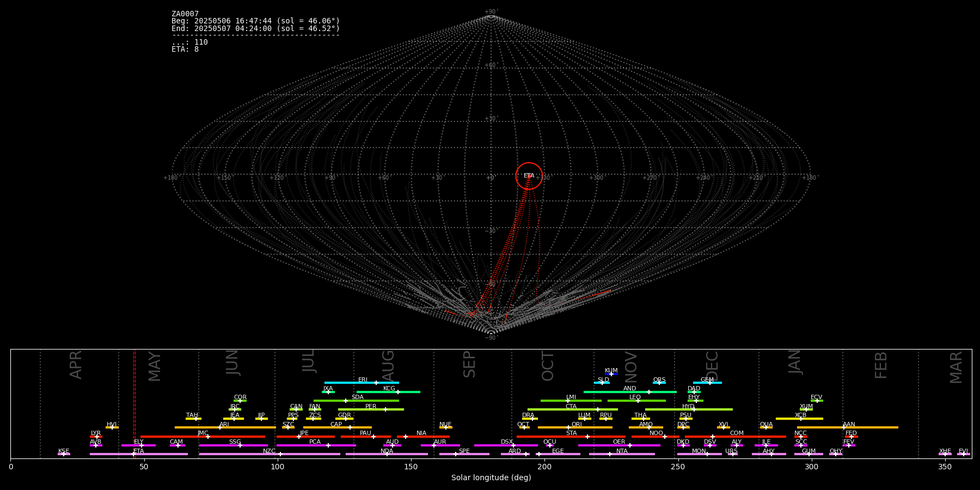
Task: Click the AND shower label
Action: 630,389
